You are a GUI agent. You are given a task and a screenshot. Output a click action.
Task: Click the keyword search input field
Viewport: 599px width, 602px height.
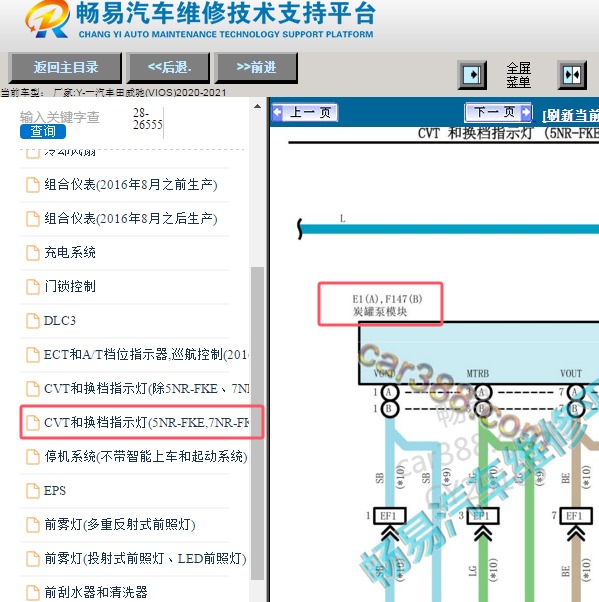pos(60,117)
